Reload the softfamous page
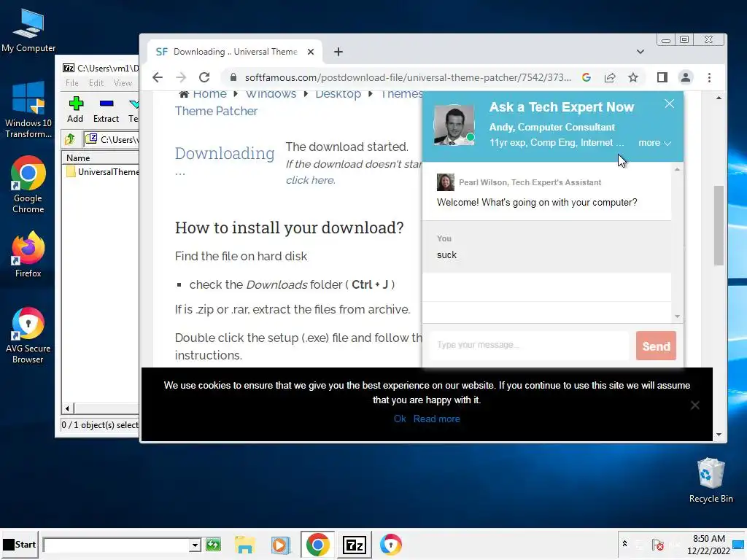Viewport: 747px width, 560px height. point(204,77)
